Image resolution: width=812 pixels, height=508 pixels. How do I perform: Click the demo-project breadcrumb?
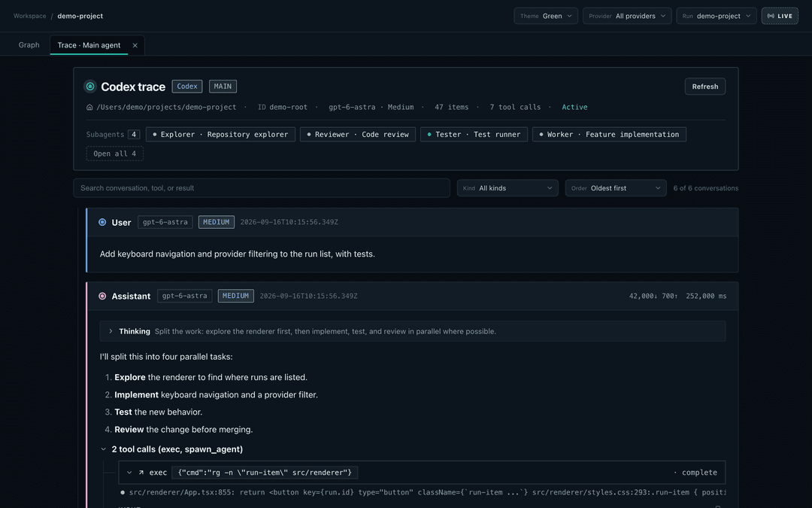point(80,16)
